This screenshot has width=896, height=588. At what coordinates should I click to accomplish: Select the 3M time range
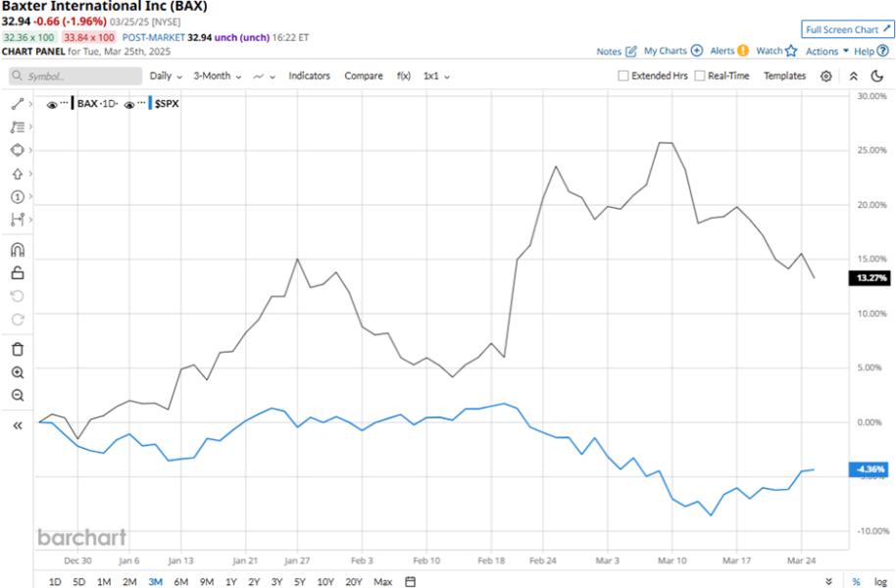click(x=156, y=582)
